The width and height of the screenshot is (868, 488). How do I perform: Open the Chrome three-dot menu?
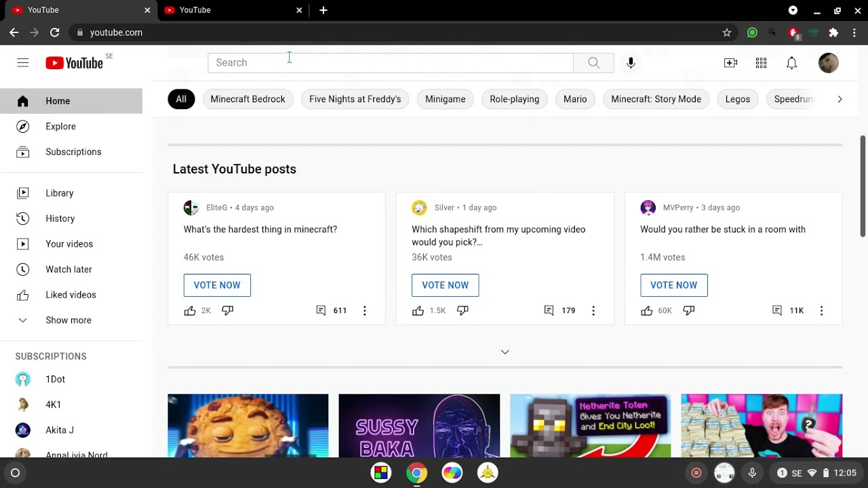click(854, 33)
